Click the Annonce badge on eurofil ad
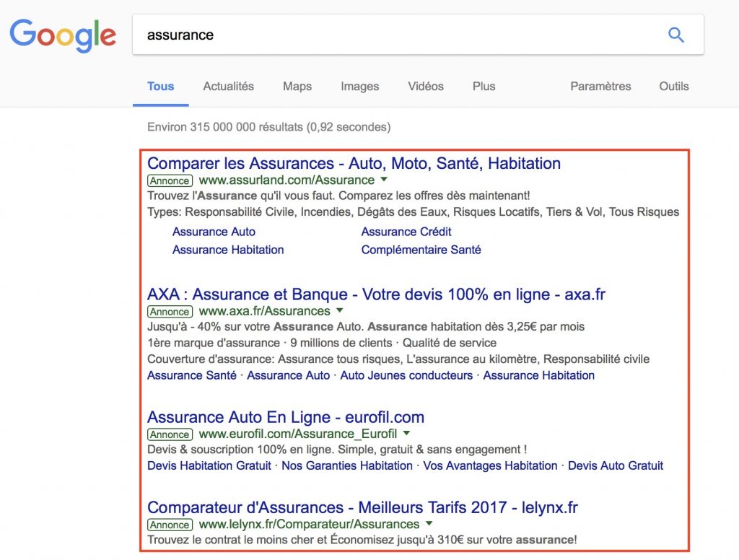Screen dimensions: 739x560 (x=170, y=434)
